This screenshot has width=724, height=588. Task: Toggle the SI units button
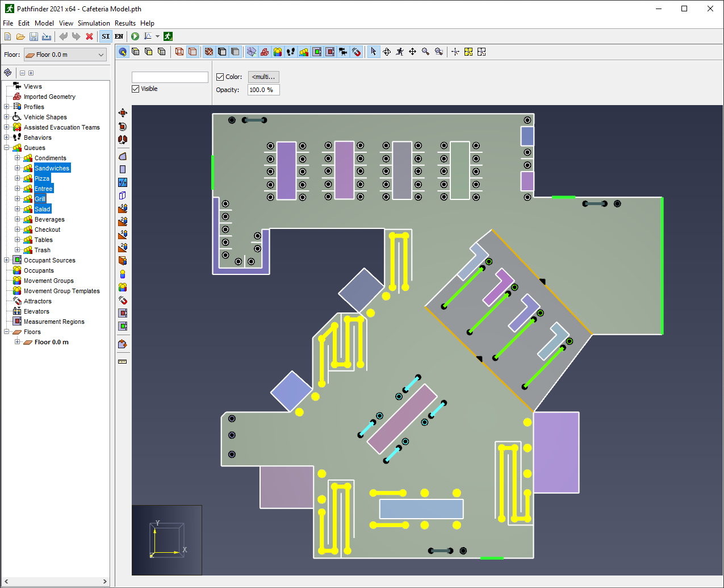coord(106,36)
